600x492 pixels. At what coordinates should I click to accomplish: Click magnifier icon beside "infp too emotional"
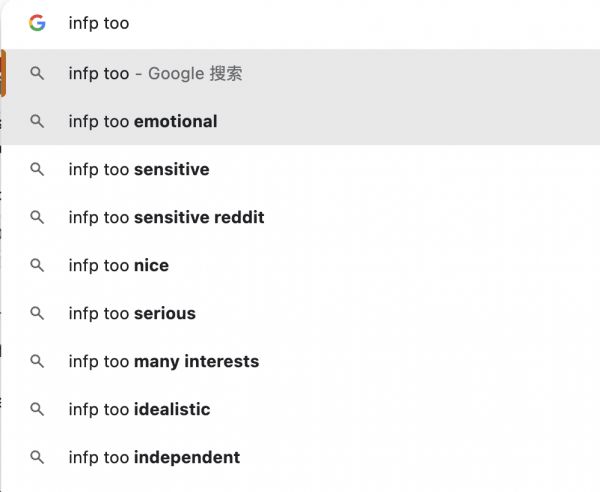click(37, 121)
